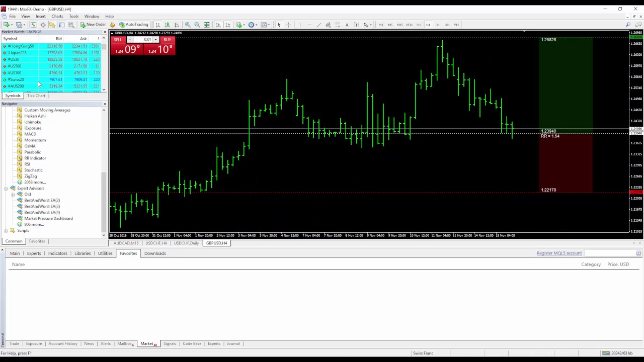Select the Text Label tool

point(356,25)
